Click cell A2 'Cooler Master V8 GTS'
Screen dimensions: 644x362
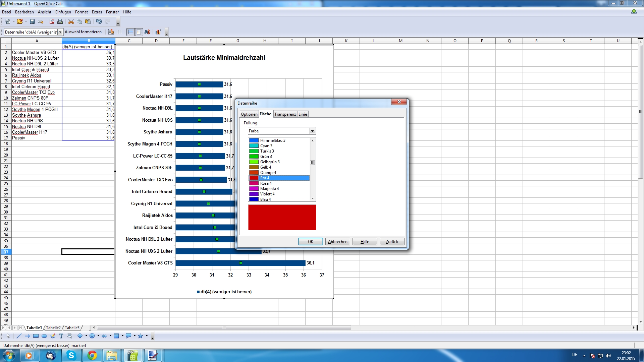coord(37,52)
